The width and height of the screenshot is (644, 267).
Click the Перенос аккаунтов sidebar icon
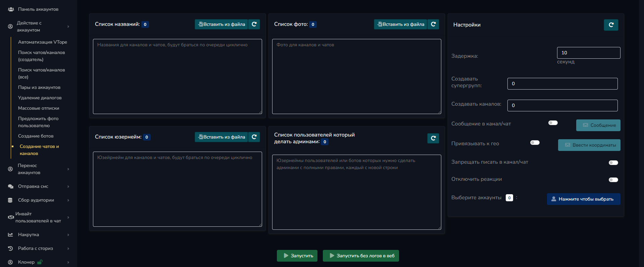click(10, 169)
